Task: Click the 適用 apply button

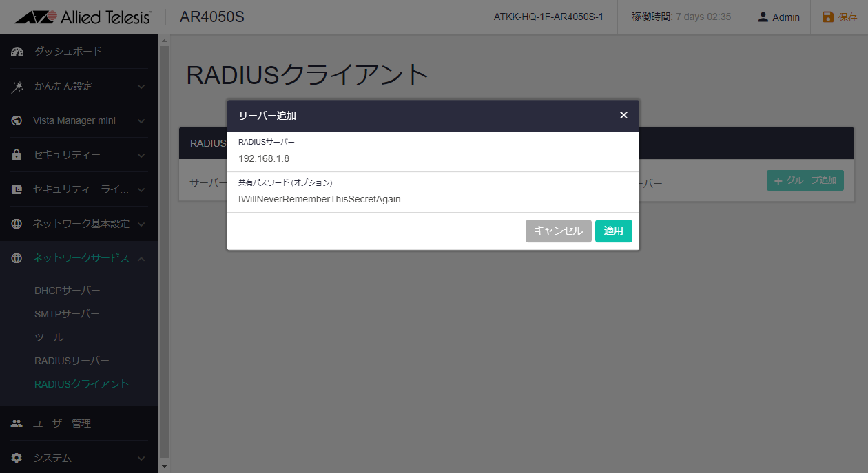Action: (x=614, y=231)
